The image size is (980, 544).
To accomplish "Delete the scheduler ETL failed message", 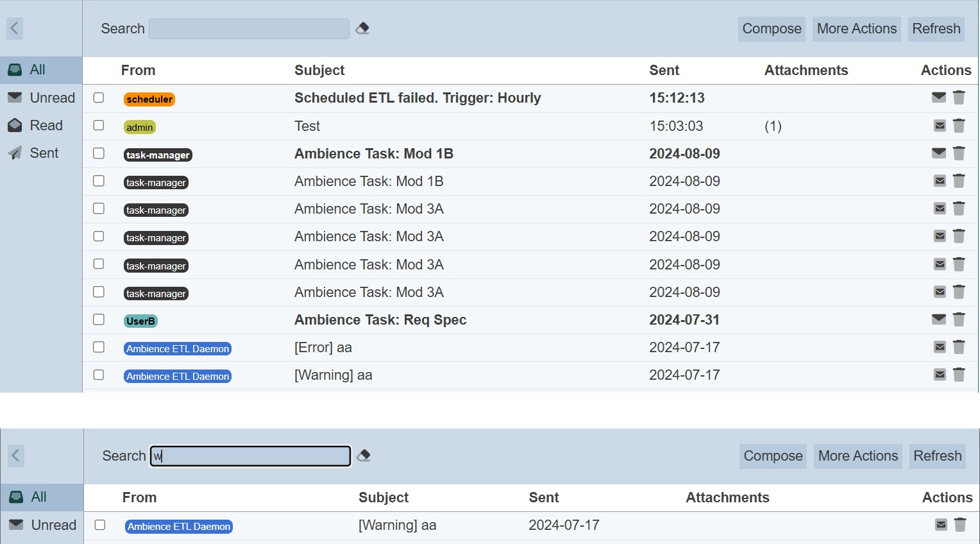I will coord(959,98).
